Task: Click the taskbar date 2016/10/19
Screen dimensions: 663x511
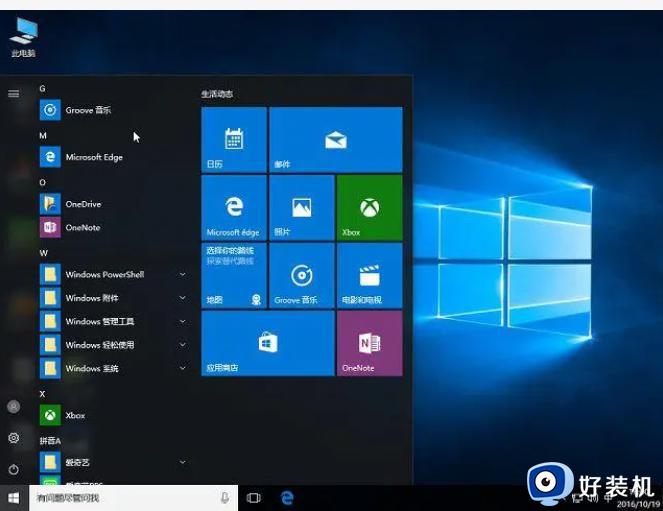Action: pos(638,505)
